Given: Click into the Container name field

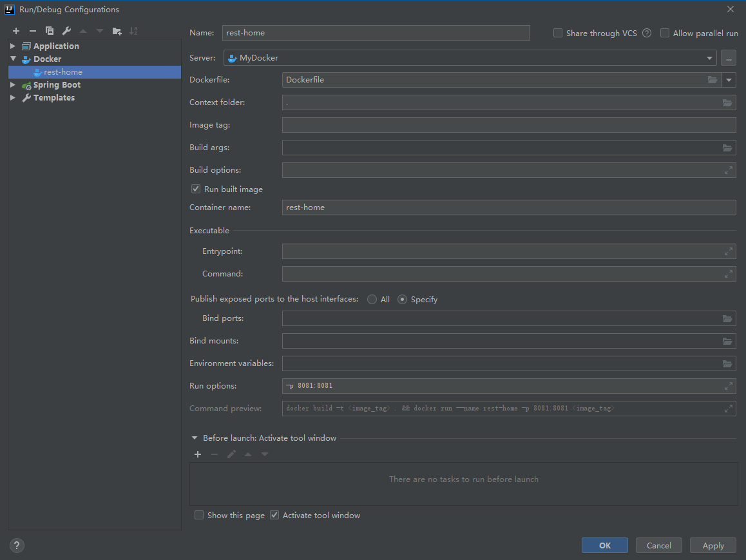Looking at the screenshot, I should click(509, 208).
